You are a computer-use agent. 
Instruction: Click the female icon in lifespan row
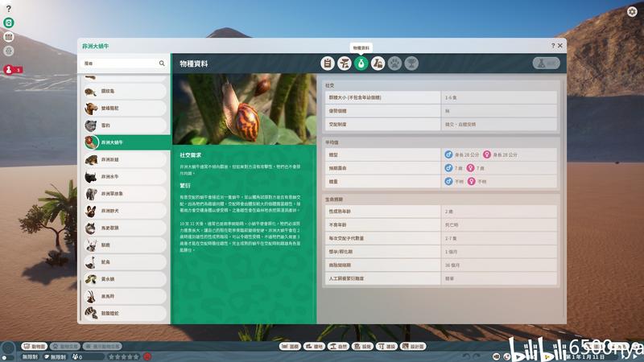[x=471, y=168]
